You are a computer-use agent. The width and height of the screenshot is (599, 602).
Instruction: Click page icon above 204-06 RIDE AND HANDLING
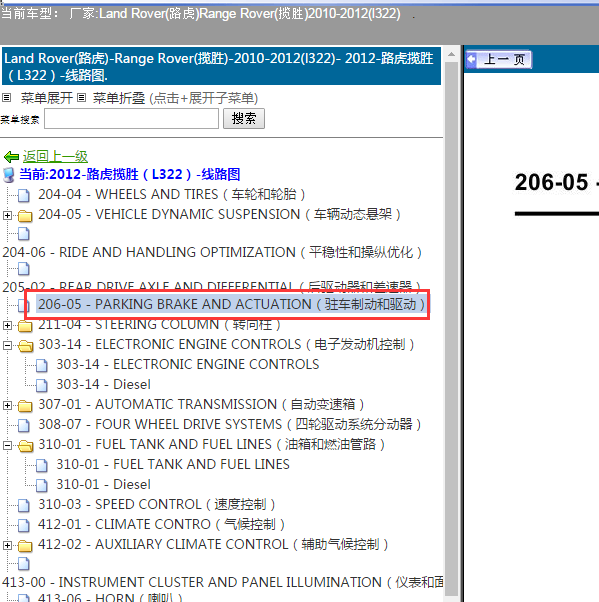[x=24, y=234]
